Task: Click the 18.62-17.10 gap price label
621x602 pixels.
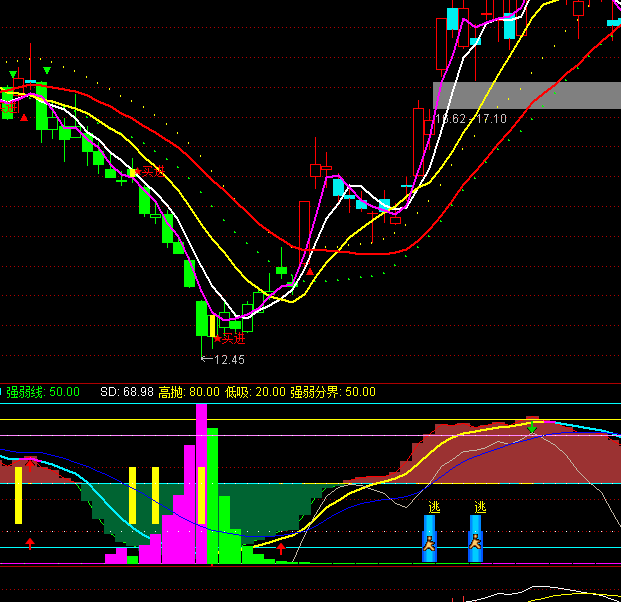Action: click(x=471, y=119)
